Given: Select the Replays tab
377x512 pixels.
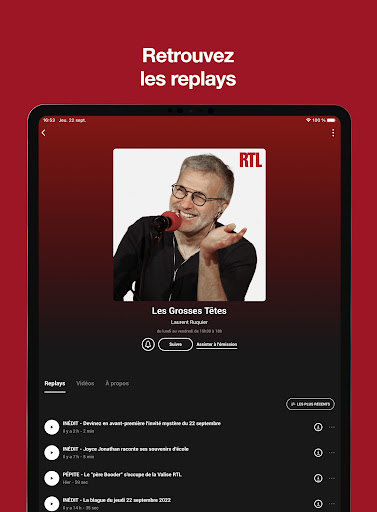Looking at the screenshot, I should [x=55, y=383].
